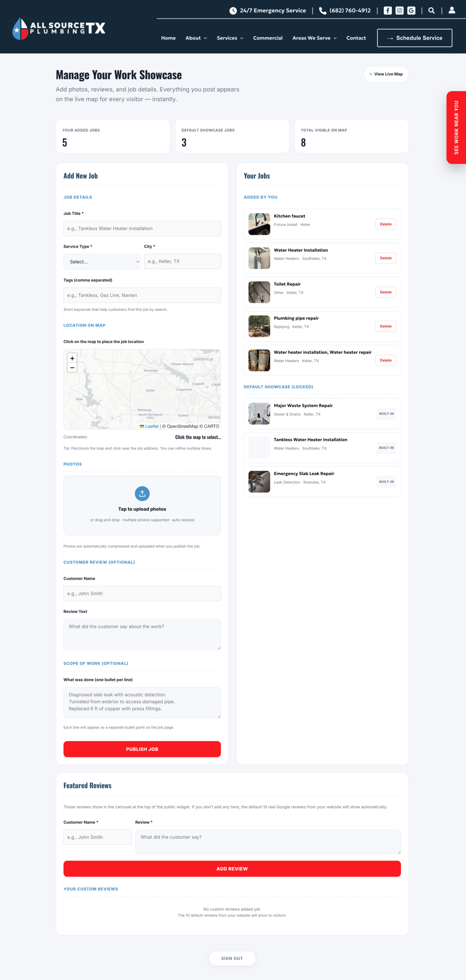Click the Total Visible On Map card
The image size is (466, 980).
(x=351, y=136)
